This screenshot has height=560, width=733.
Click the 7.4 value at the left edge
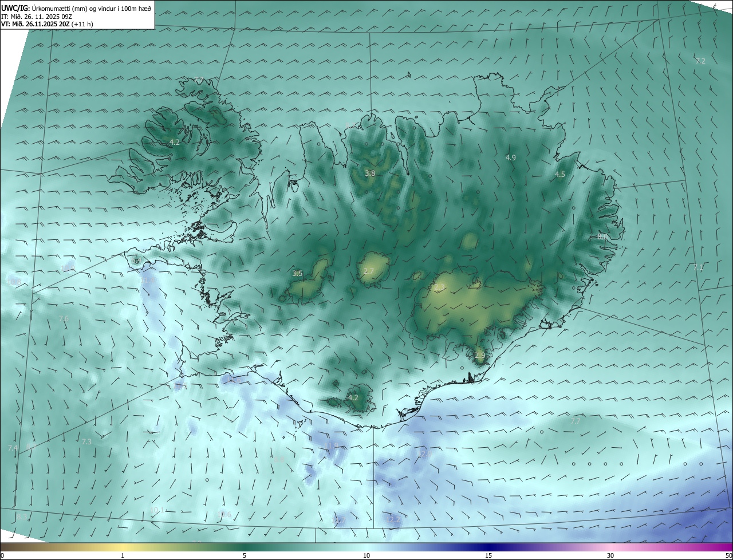13,448
